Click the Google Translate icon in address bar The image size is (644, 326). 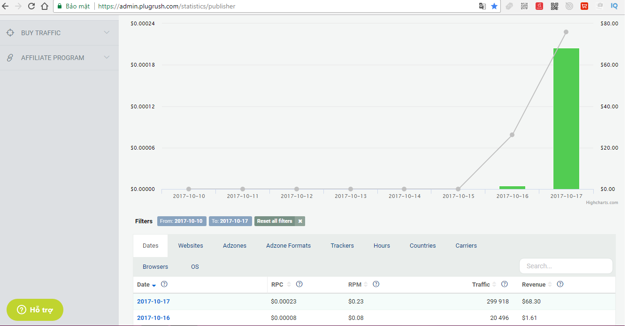pyautogui.click(x=482, y=6)
